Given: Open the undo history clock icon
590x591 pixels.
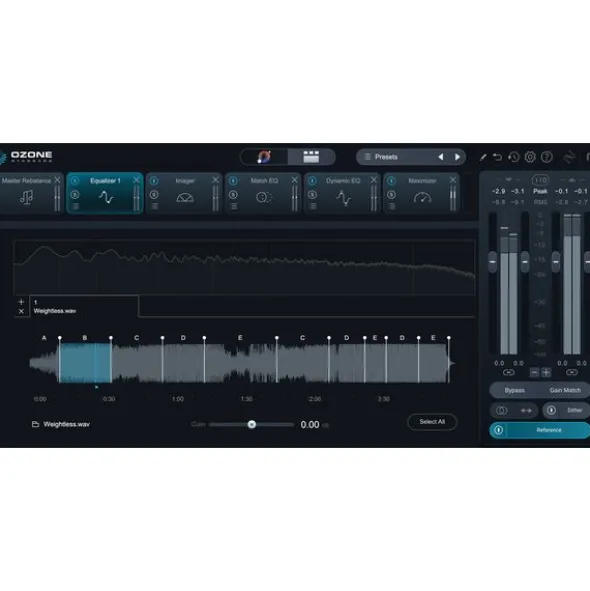Looking at the screenshot, I should (513, 157).
